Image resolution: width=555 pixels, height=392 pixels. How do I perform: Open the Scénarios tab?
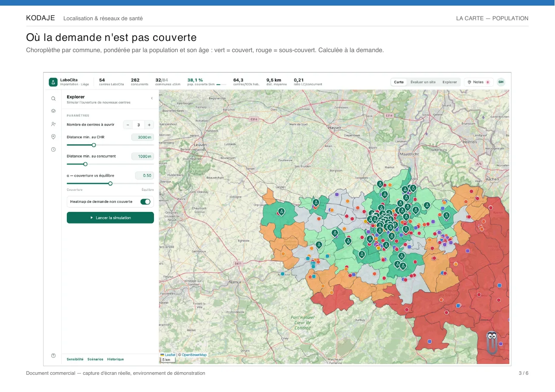[x=95, y=359]
